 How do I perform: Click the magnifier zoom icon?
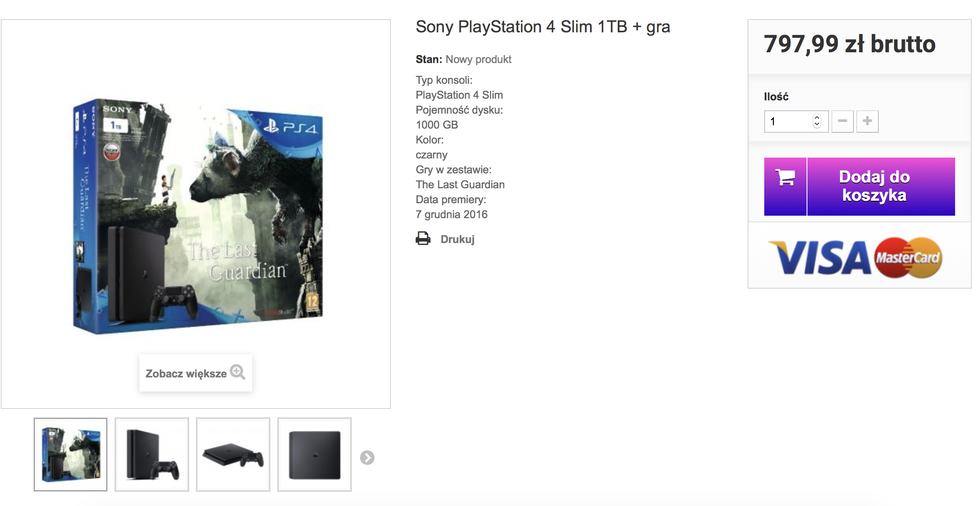(238, 372)
